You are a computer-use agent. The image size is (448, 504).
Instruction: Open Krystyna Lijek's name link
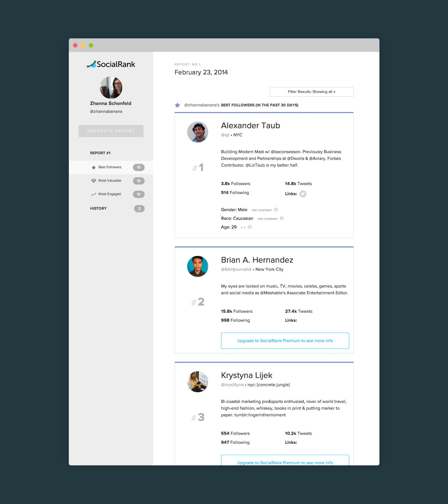(x=247, y=375)
